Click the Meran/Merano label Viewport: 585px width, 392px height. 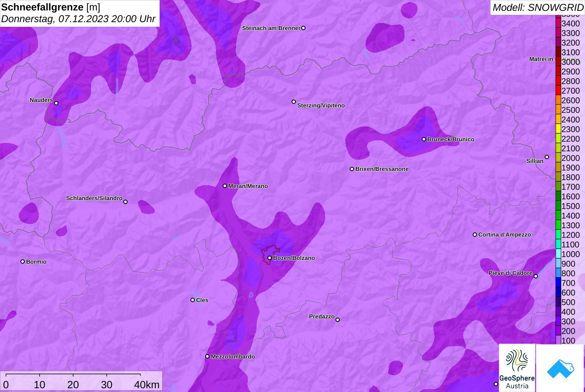(x=248, y=186)
